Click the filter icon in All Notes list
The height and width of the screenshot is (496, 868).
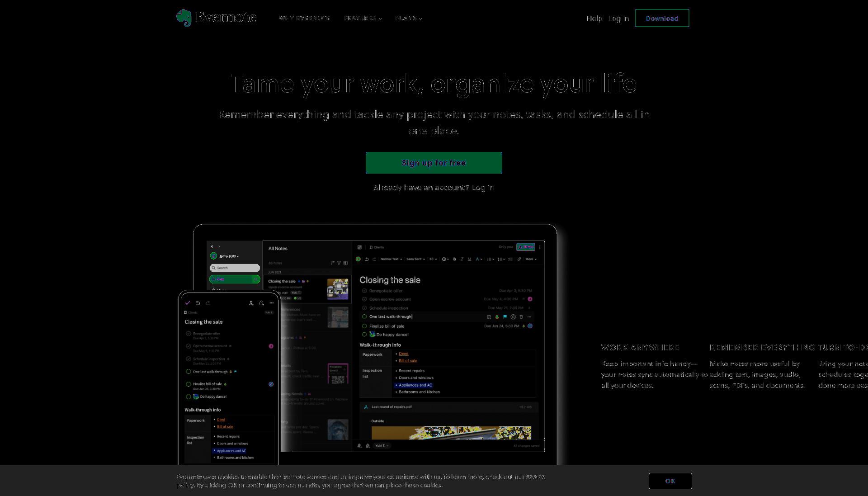(x=339, y=263)
